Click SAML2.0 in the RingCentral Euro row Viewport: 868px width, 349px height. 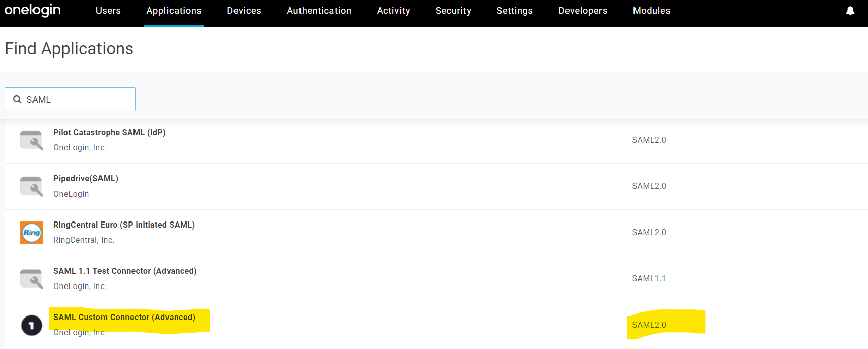point(649,232)
